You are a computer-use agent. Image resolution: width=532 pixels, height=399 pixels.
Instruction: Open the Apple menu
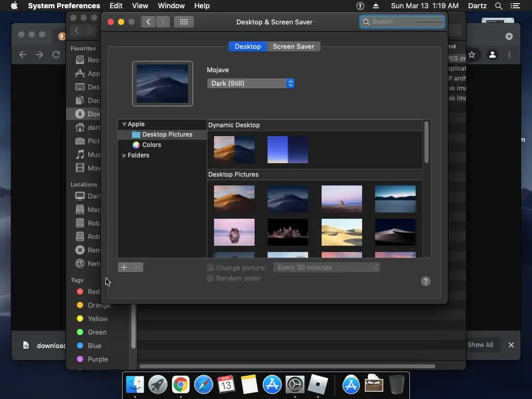(x=14, y=6)
